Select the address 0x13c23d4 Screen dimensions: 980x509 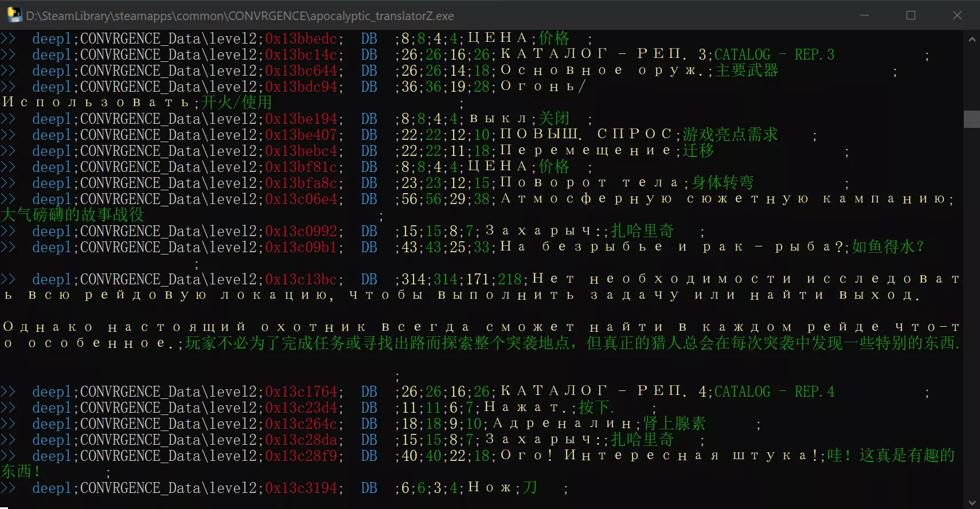tap(301, 408)
